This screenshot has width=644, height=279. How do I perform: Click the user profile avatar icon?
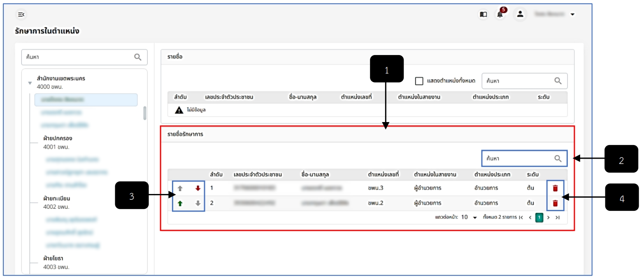point(520,14)
